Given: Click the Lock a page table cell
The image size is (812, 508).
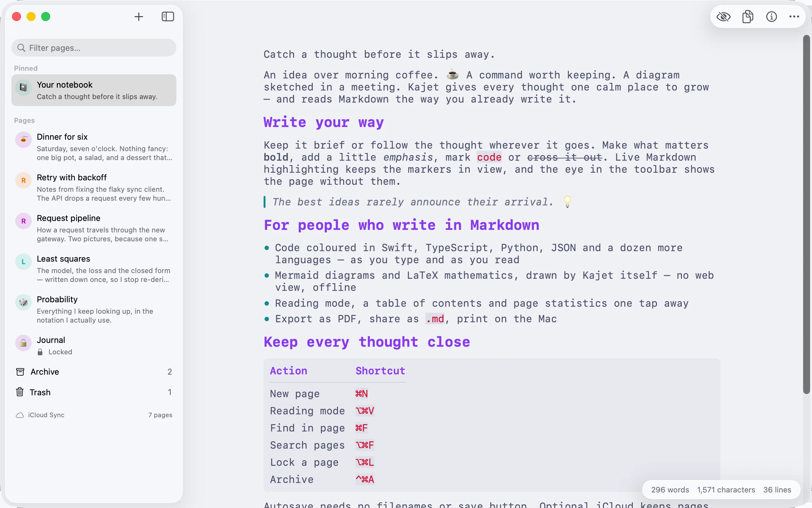Looking at the screenshot, I should point(304,462).
